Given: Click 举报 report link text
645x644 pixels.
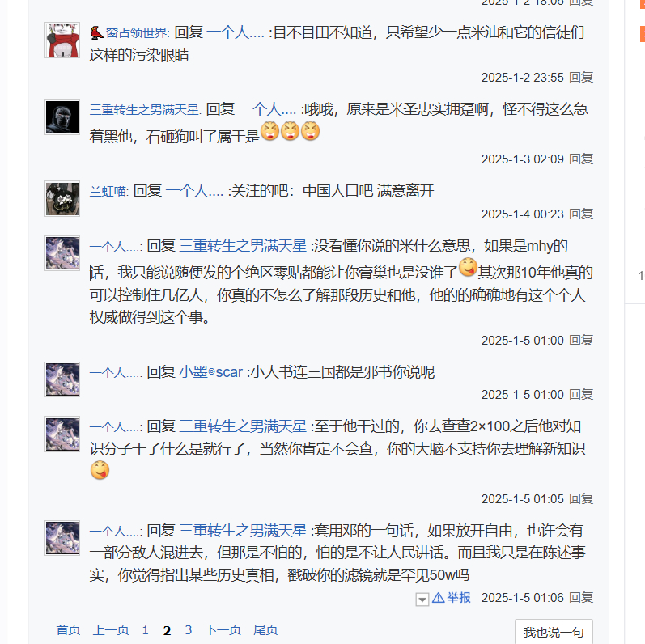Looking at the screenshot, I should click(x=459, y=598).
